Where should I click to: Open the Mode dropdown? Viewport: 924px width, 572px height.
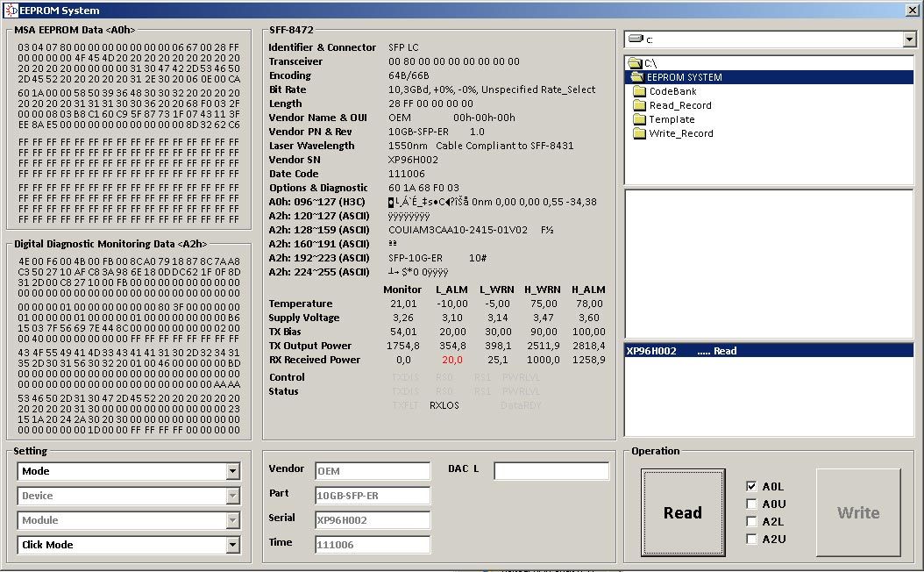coord(234,471)
